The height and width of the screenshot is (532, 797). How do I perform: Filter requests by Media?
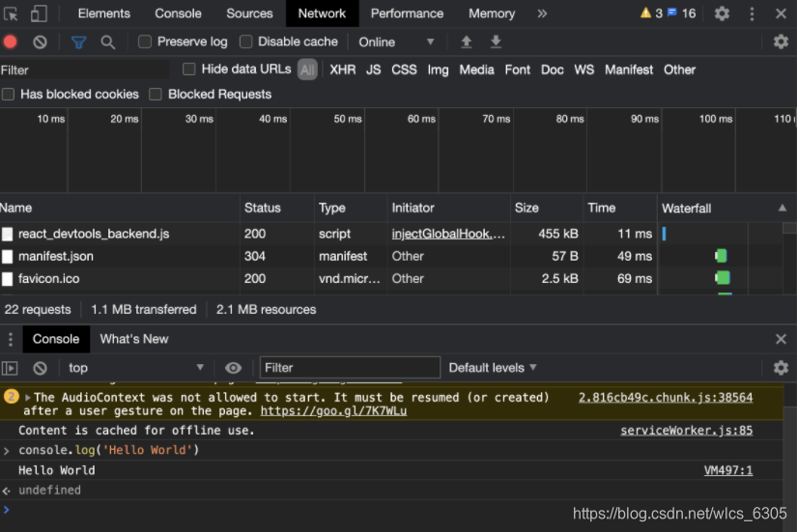477,70
